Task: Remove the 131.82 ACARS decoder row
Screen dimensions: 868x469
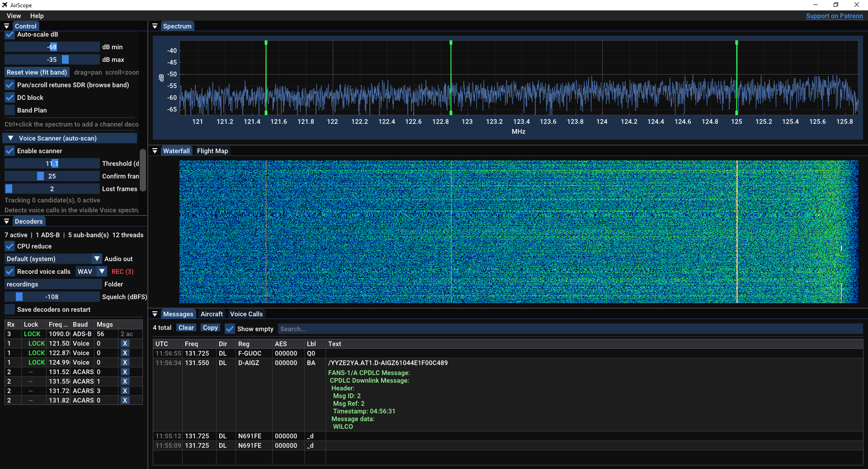Action: pos(125,400)
